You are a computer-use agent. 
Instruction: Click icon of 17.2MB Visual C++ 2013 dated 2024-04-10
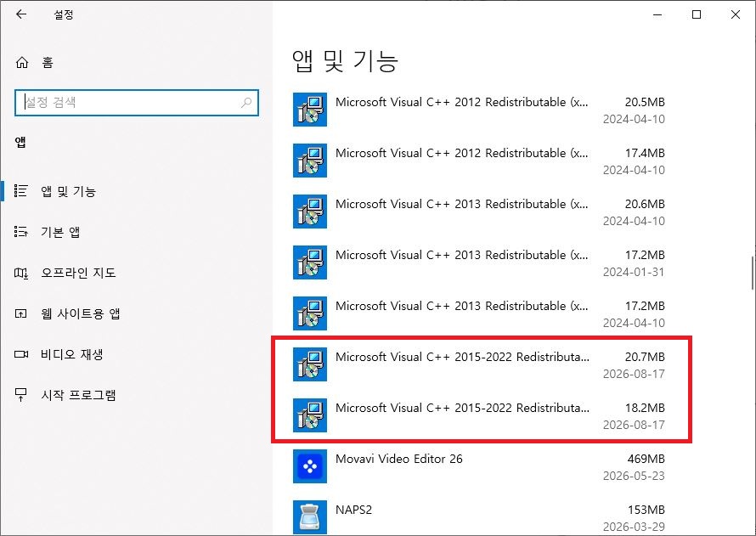310,313
